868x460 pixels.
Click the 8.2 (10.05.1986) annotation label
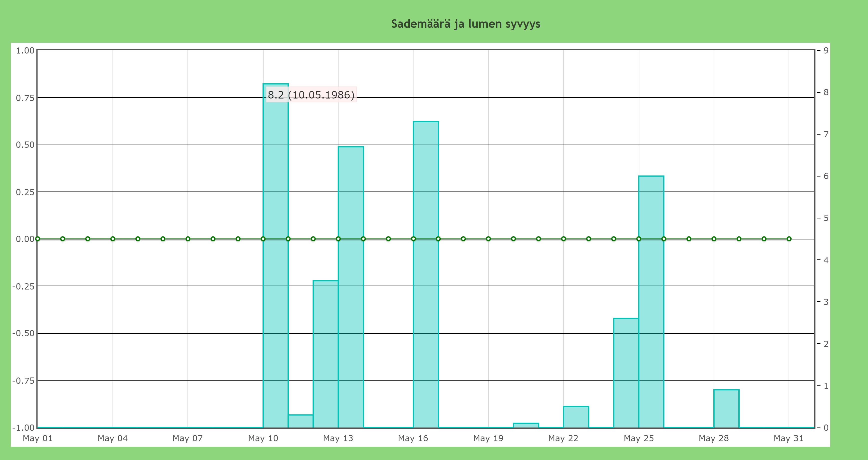pyautogui.click(x=311, y=95)
